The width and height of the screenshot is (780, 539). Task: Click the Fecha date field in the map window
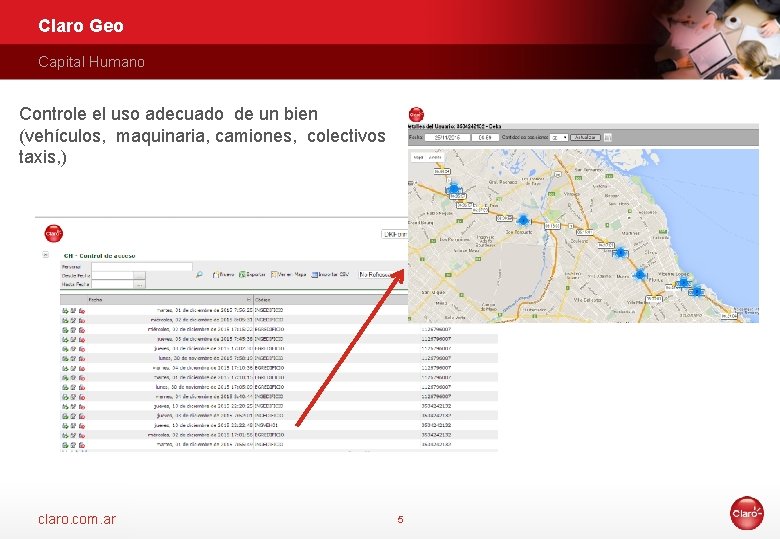pyautogui.click(x=447, y=137)
